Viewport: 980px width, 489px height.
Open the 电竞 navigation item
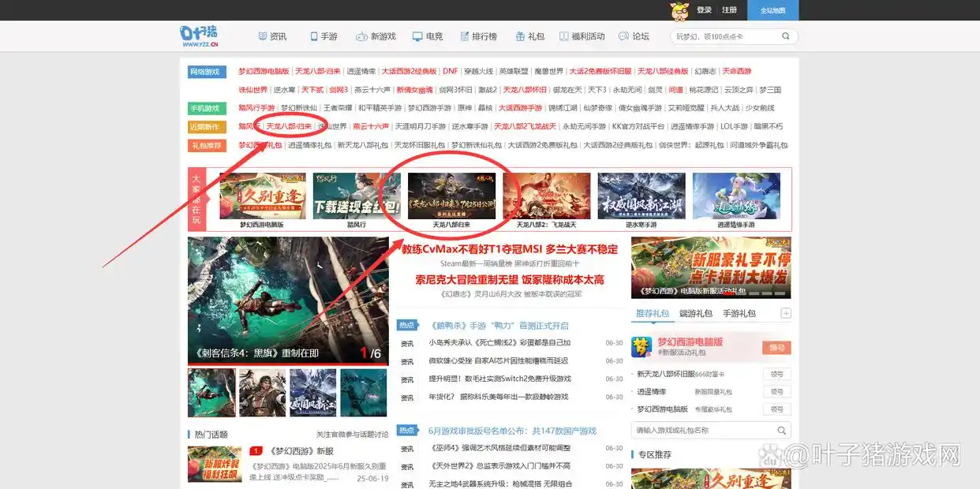428,36
